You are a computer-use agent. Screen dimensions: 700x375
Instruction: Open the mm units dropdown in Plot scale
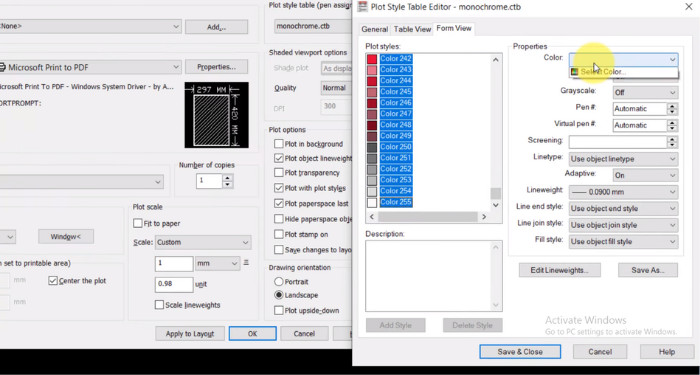pos(217,263)
